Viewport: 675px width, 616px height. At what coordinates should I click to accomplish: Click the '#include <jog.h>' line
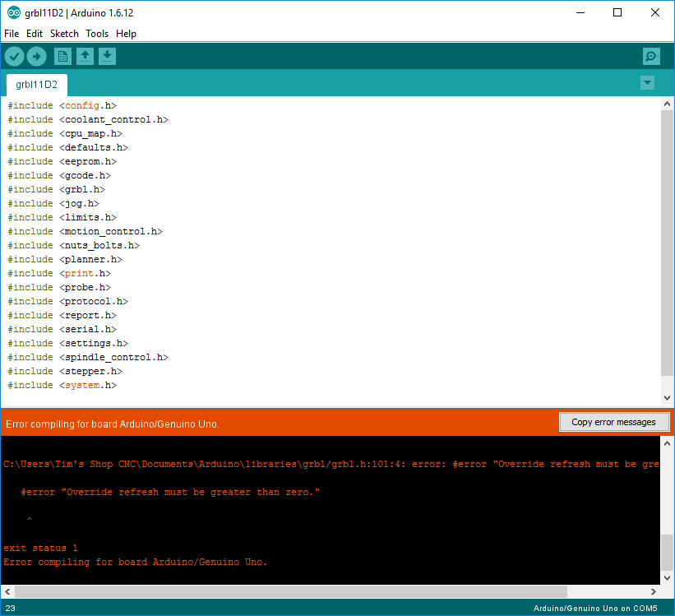point(53,203)
